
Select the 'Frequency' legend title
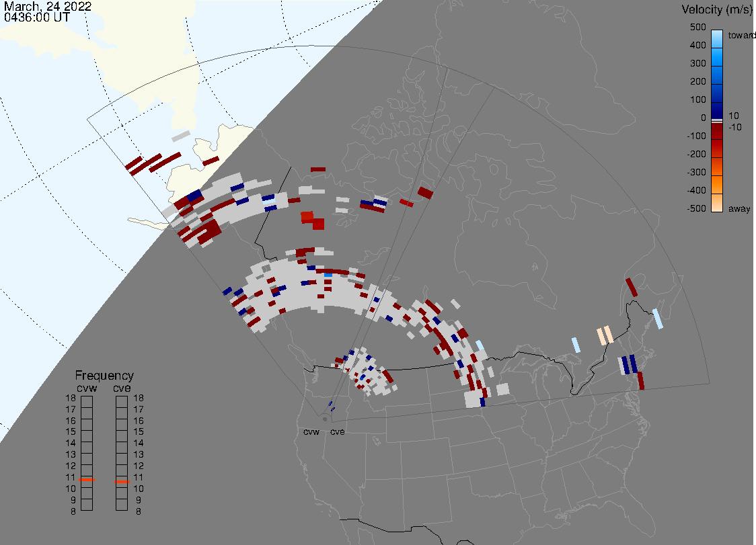(104, 376)
